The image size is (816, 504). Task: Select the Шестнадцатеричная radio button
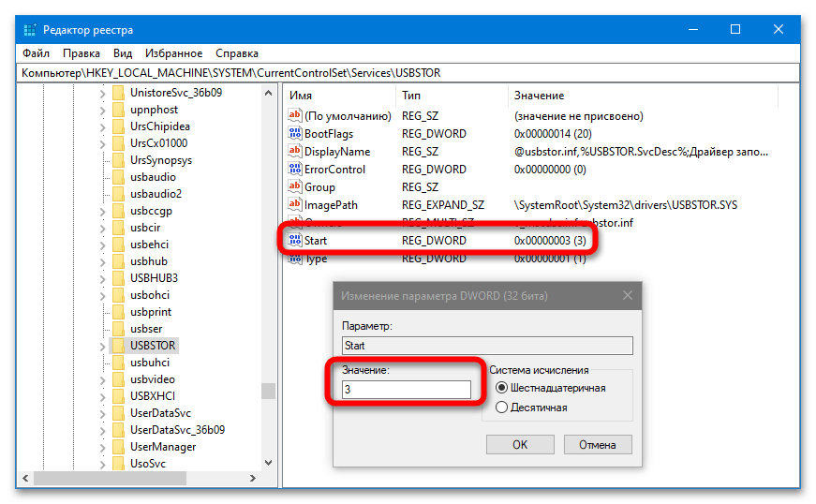pos(501,388)
